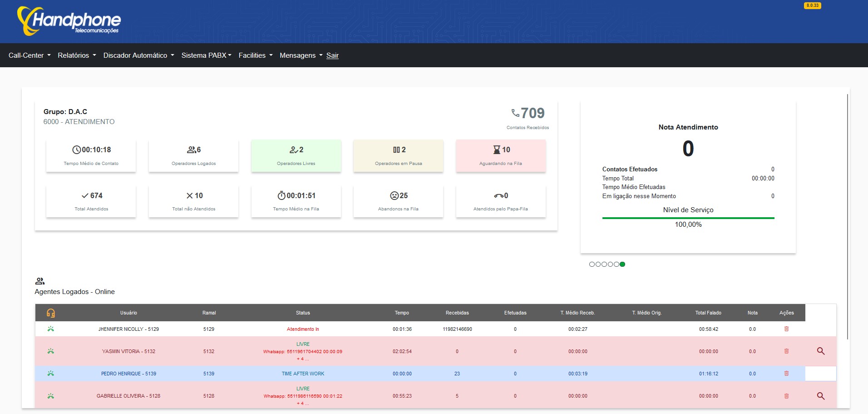
Task: Click the Operadores Livres green card
Action: point(296,155)
